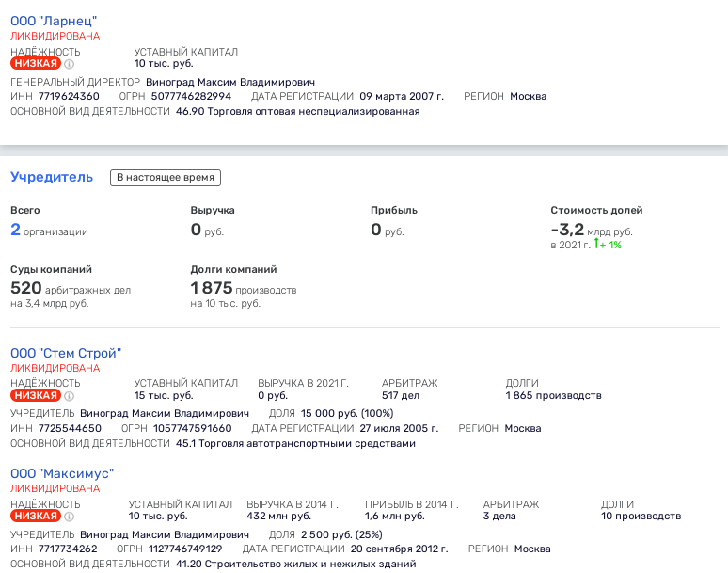Screen dimensions: 728x573
Task: Click "517 дел" arbitration value
Action: [x=401, y=395]
